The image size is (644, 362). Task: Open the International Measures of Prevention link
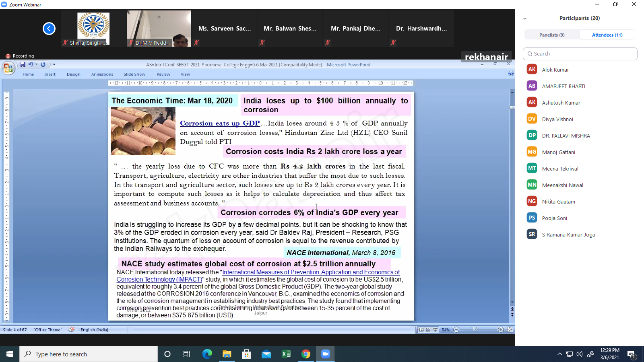click(311, 272)
